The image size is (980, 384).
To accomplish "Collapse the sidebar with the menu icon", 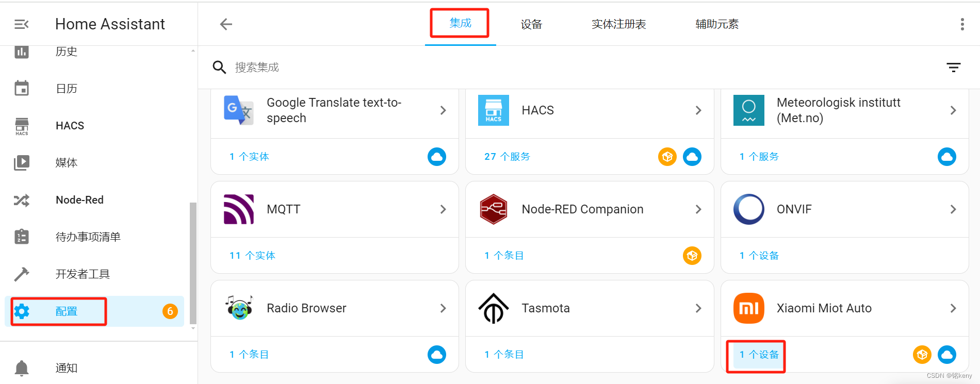I will pyautogui.click(x=21, y=24).
